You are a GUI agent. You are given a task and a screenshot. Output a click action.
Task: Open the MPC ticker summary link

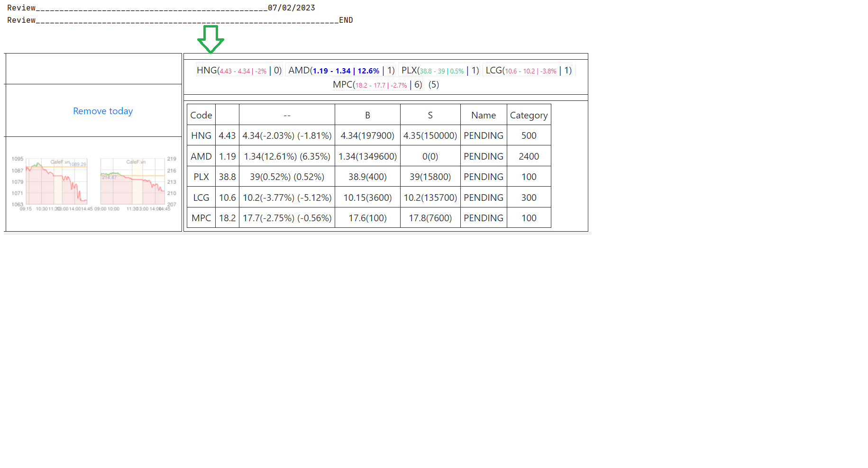point(377,85)
